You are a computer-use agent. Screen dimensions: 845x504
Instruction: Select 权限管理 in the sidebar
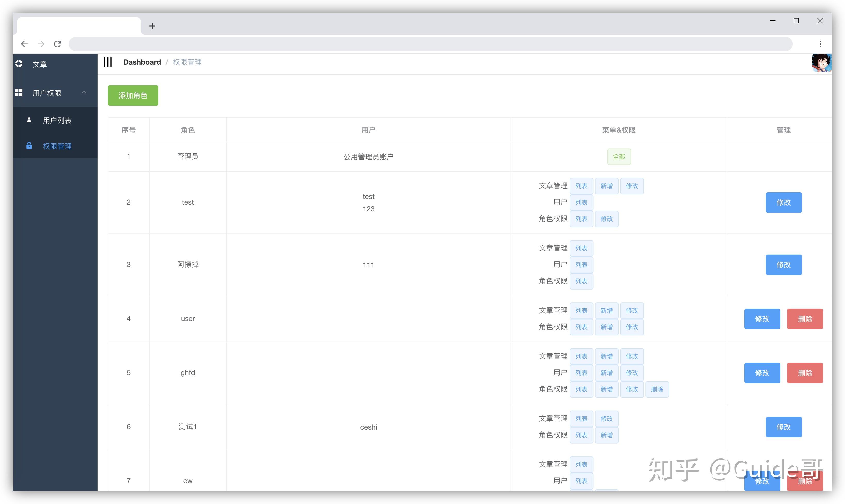[x=57, y=146]
